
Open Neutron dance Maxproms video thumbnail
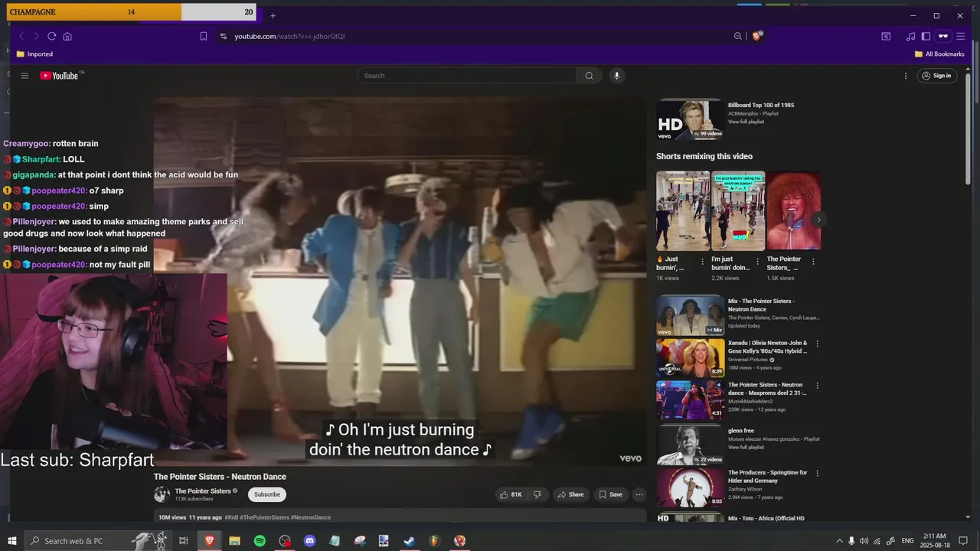(x=690, y=399)
